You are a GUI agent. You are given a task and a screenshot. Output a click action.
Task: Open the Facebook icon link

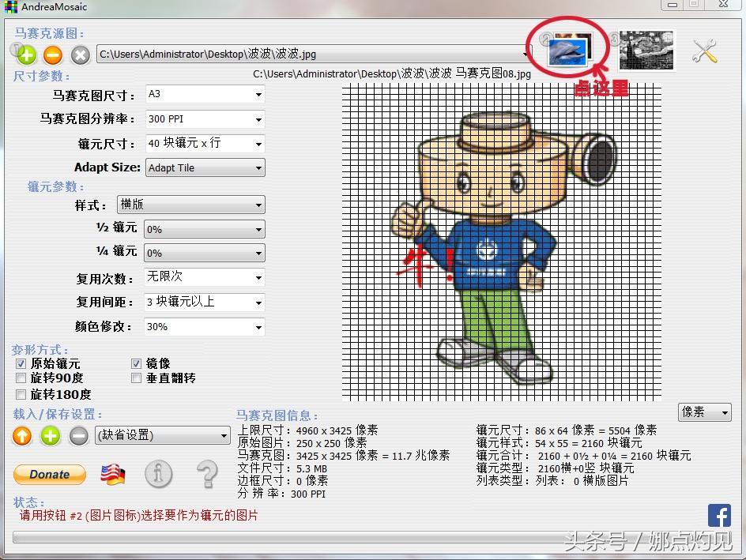click(x=719, y=515)
